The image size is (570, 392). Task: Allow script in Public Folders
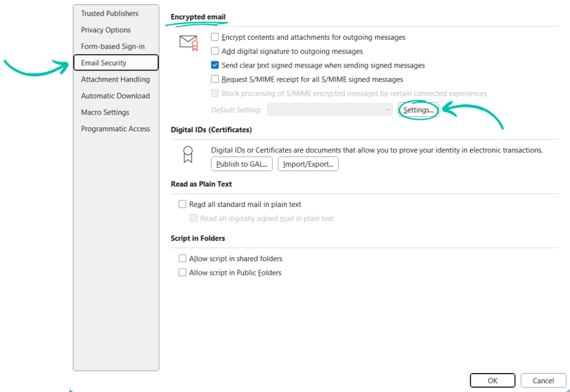click(x=182, y=272)
